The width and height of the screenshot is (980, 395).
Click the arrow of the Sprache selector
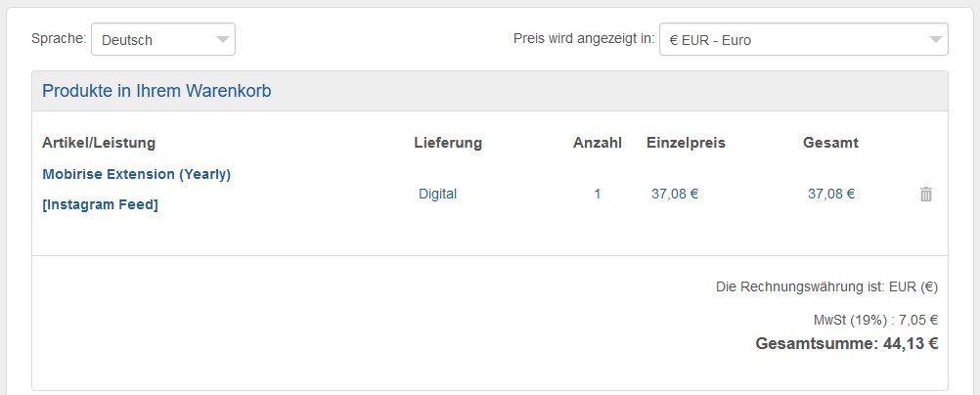(223, 40)
